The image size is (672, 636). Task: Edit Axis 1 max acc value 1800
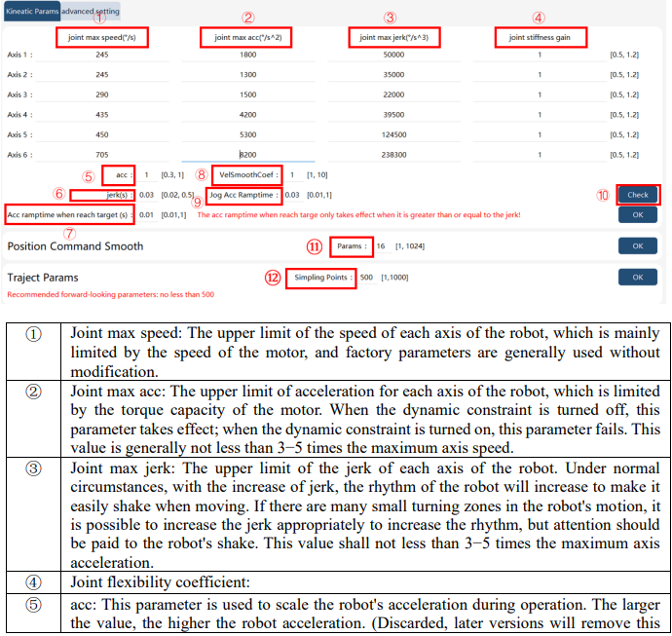pyautogui.click(x=248, y=55)
